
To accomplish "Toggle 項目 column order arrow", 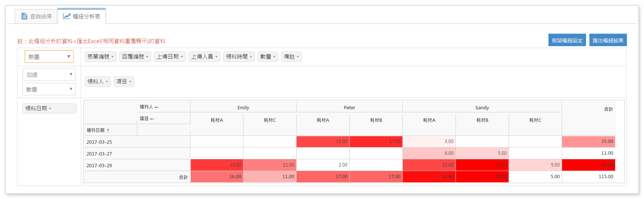I will click(152, 119).
